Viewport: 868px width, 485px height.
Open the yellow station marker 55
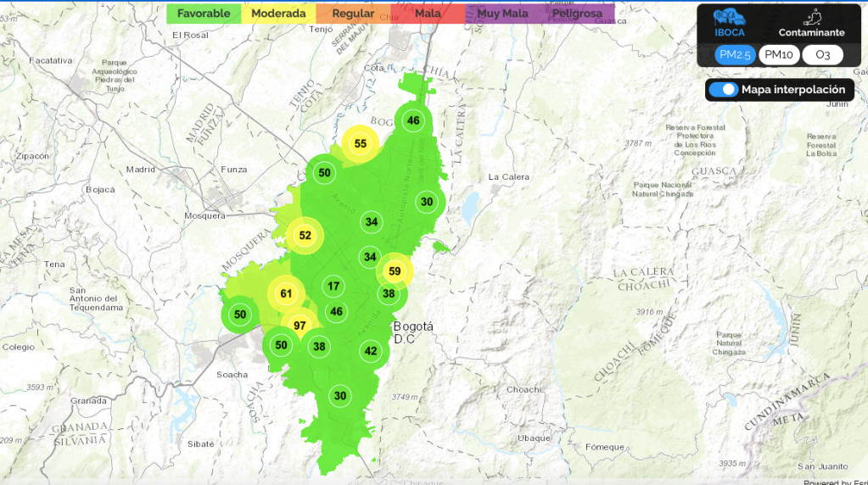click(x=361, y=144)
